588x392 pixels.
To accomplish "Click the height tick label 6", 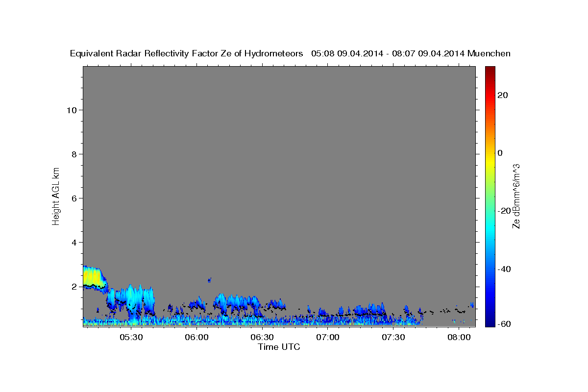I will (x=74, y=198).
